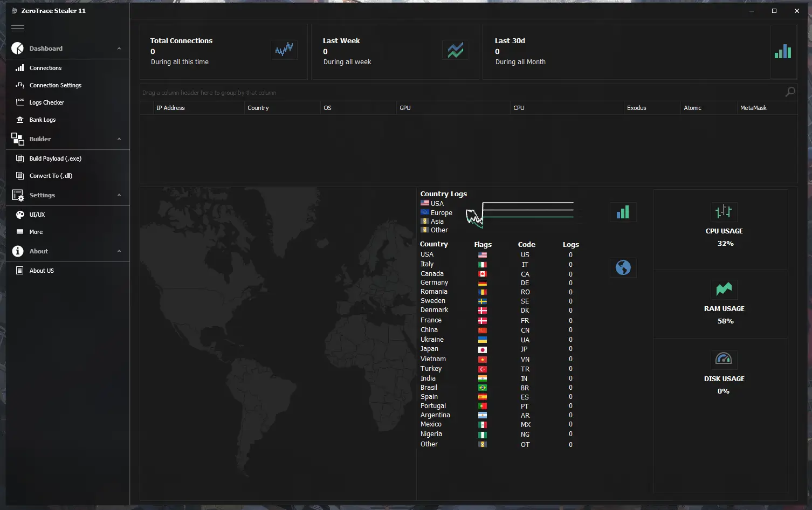Image resolution: width=812 pixels, height=510 pixels.
Task: Sort the grid by the Country column header
Action: coord(258,108)
